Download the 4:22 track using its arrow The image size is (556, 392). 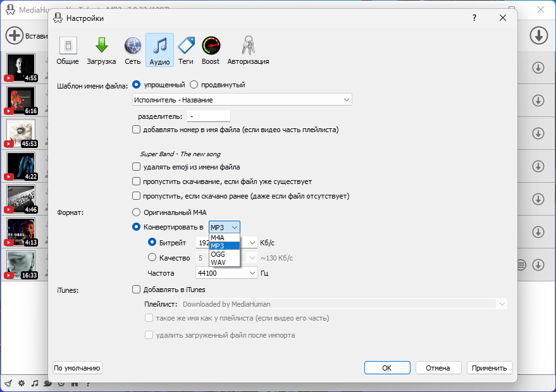[538, 166]
